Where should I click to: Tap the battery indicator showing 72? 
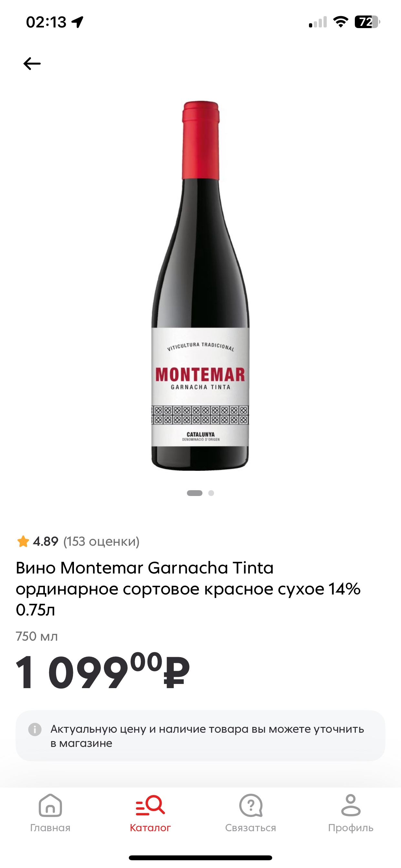367,22
